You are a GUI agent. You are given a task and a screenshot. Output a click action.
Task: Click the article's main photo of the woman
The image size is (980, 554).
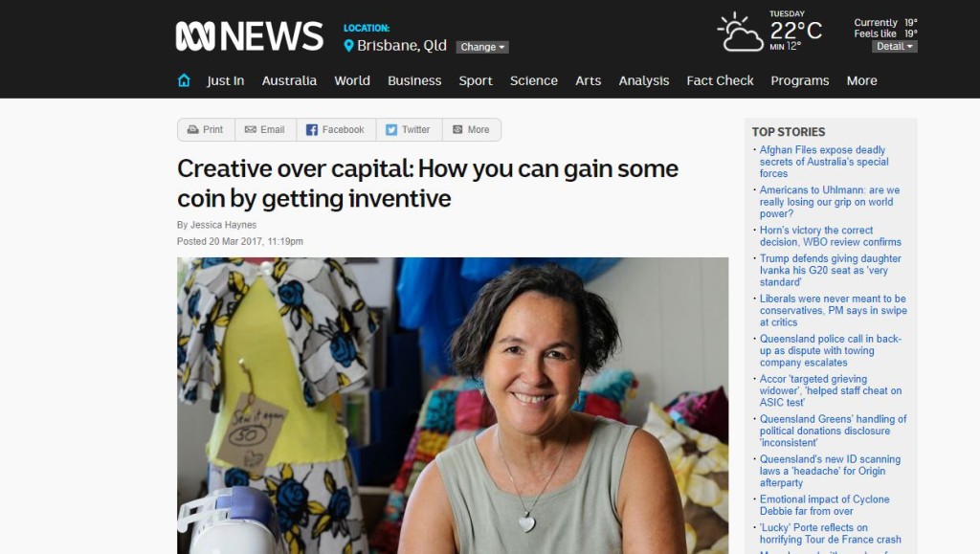coord(453,406)
